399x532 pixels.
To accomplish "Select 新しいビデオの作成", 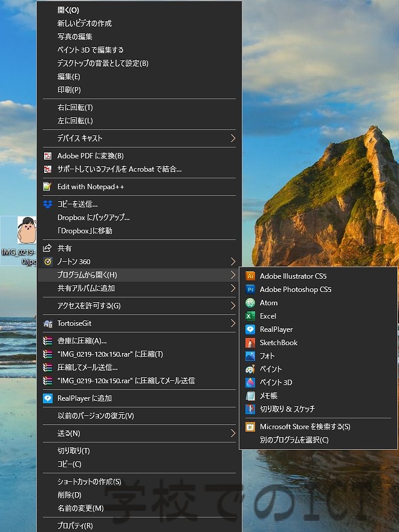I will [139, 24].
